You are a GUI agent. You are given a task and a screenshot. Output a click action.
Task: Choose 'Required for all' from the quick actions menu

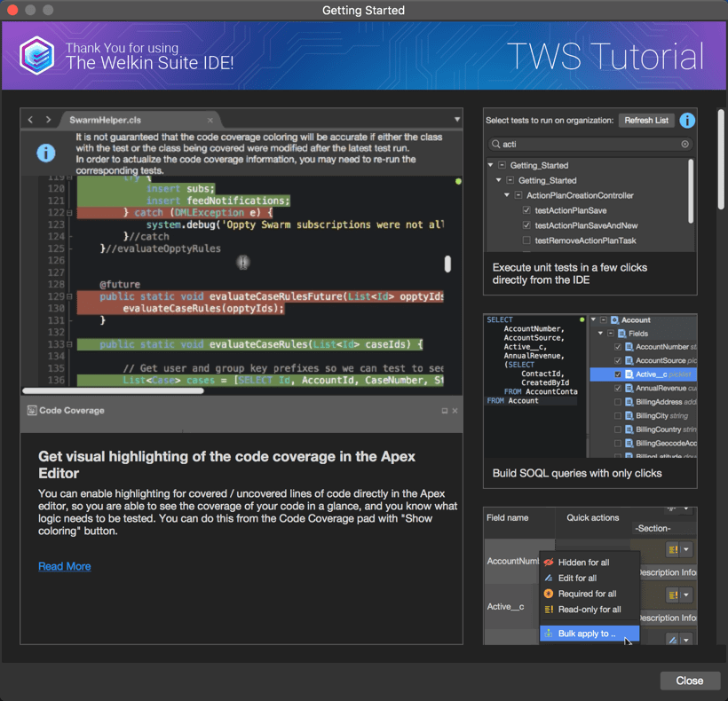[x=590, y=594]
